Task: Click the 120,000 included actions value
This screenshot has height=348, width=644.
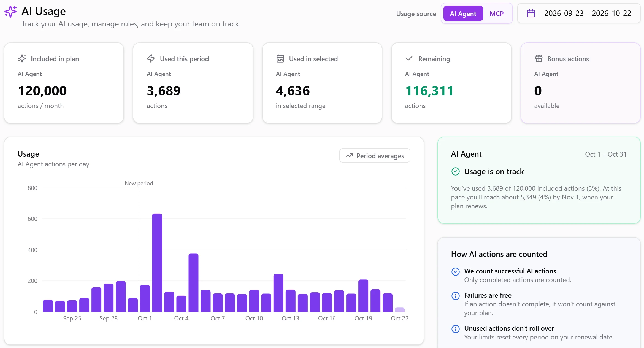Action: click(x=42, y=91)
